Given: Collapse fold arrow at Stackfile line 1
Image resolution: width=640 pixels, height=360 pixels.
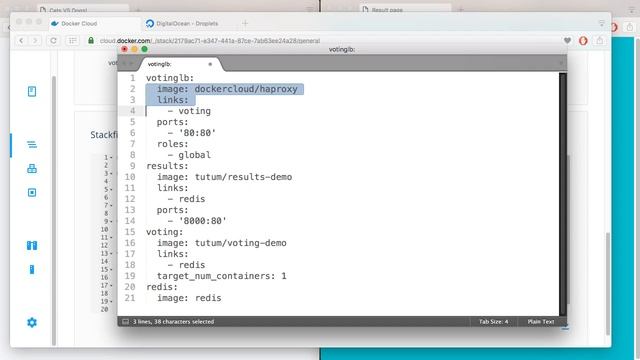Looking at the screenshot, I should tap(111, 157).
